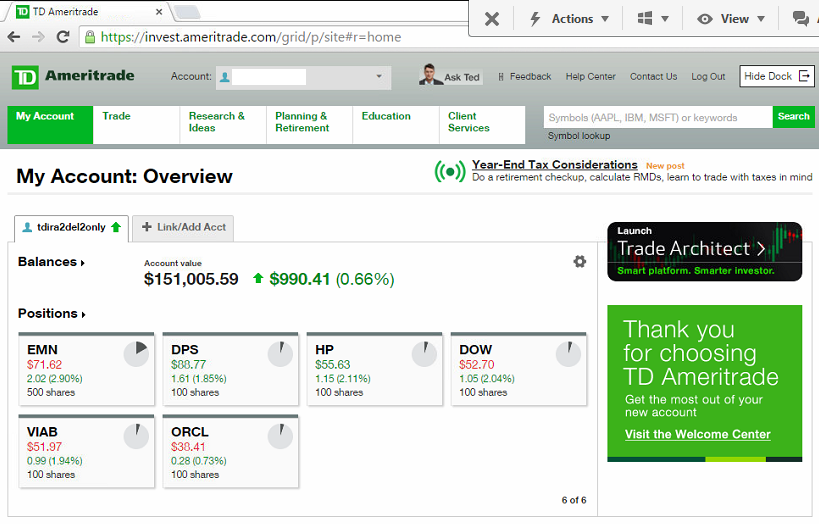Click the green day-change value $990.41
The height and width of the screenshot is (524, 819).
pos(299,279)
